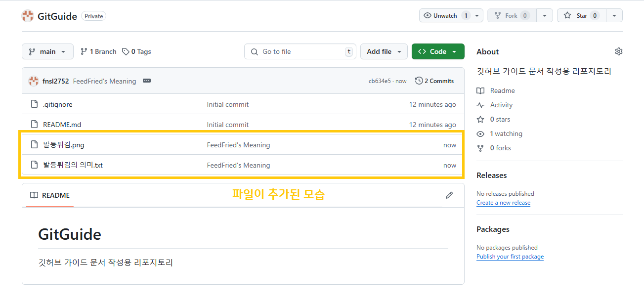Click the Private visibility badge
The image size is (644, 306).
(x=93, y=16)
